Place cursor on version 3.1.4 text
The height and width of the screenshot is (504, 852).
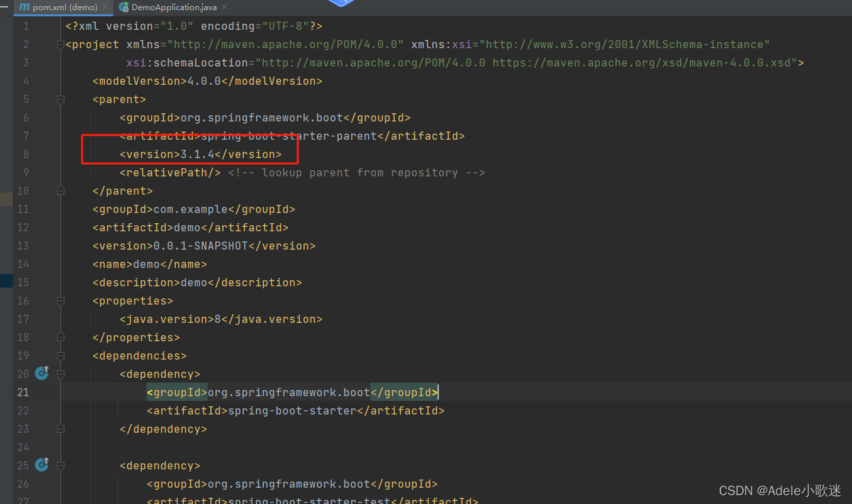tap(197, 154)
